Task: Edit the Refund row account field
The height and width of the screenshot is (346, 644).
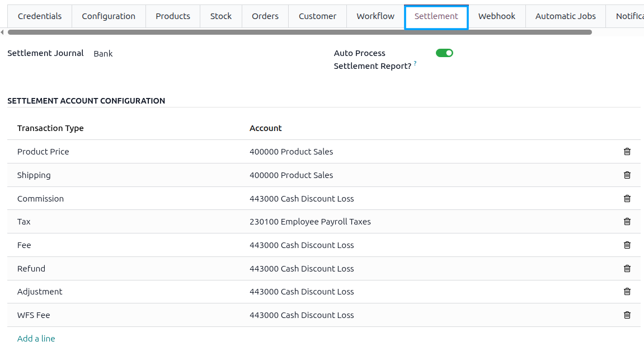Action: pos(302,268)
